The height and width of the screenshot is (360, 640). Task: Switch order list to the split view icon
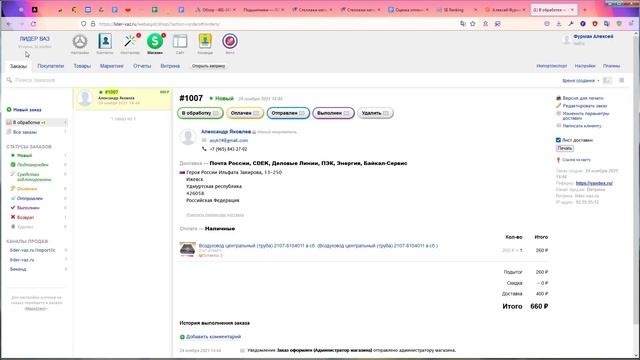click(607, 80)
